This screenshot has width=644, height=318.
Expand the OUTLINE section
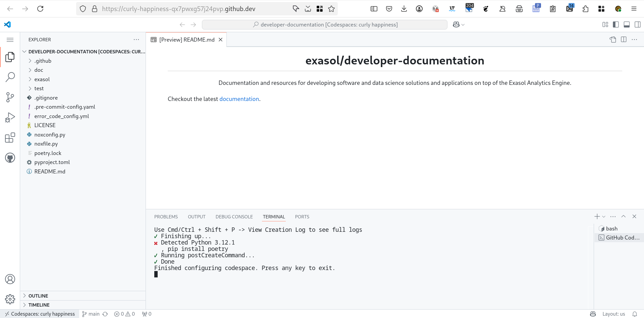(83, 296)
